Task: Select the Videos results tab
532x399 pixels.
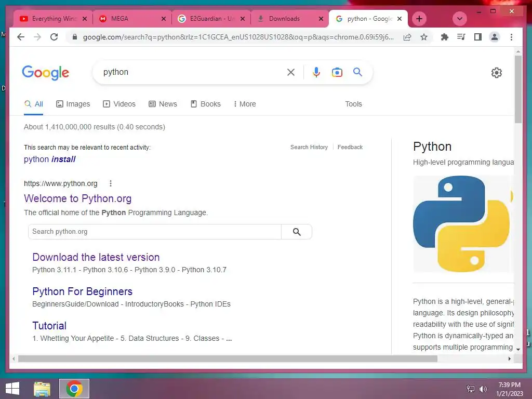Action: pyautogui.click(x=119, y=104)
